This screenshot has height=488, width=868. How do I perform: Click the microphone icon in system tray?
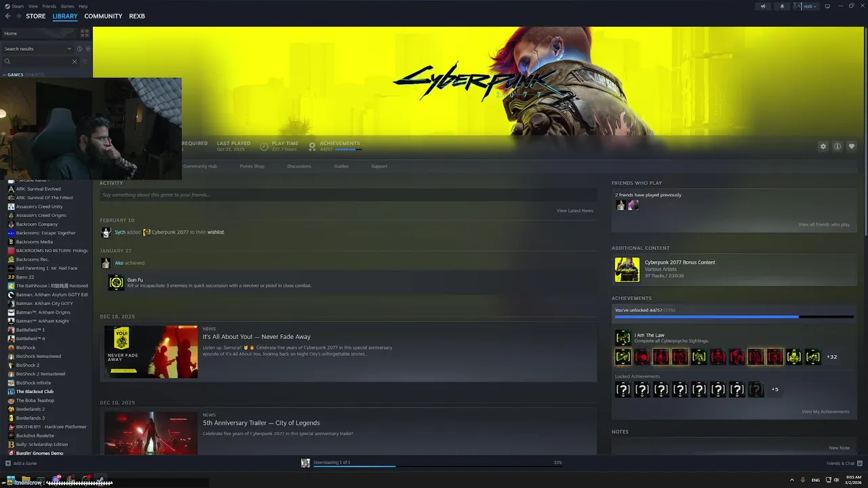click(803, 480)
